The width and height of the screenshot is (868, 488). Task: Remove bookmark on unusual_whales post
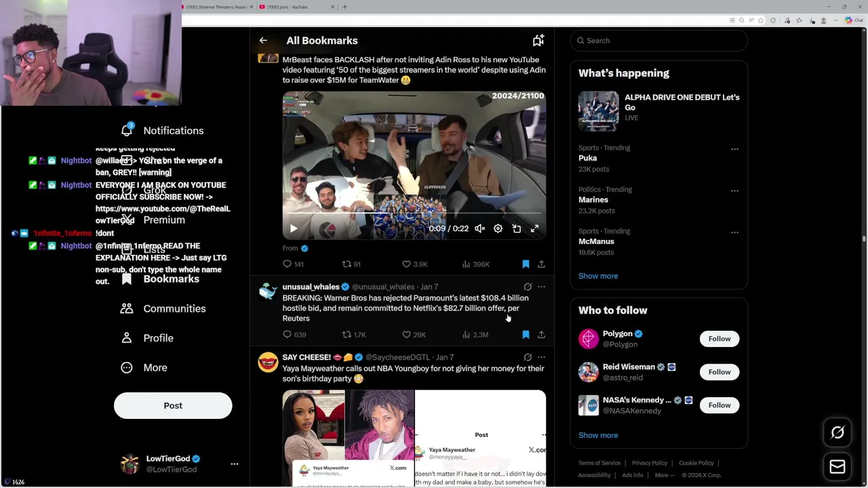coord(526,335)
